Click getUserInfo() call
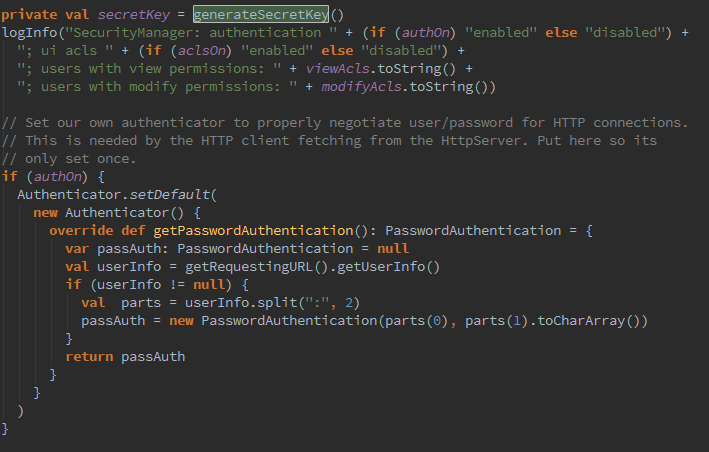Viewport: 709px width, 452px height. click(388, 267)
